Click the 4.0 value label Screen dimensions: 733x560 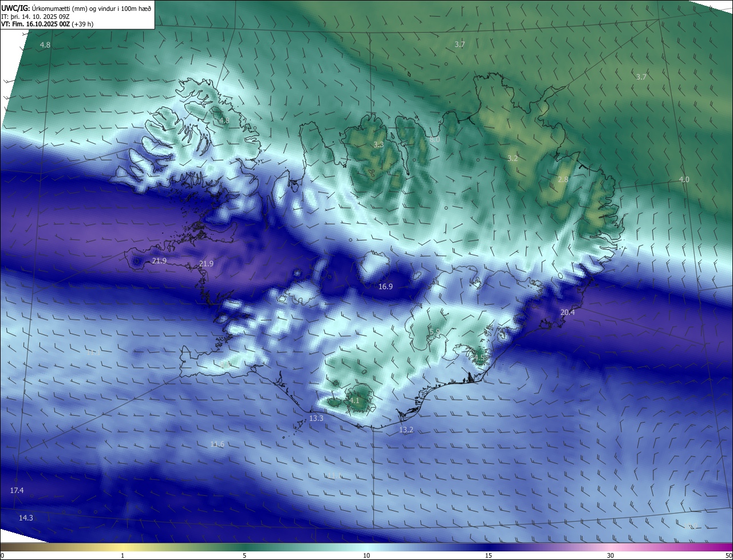684,179
